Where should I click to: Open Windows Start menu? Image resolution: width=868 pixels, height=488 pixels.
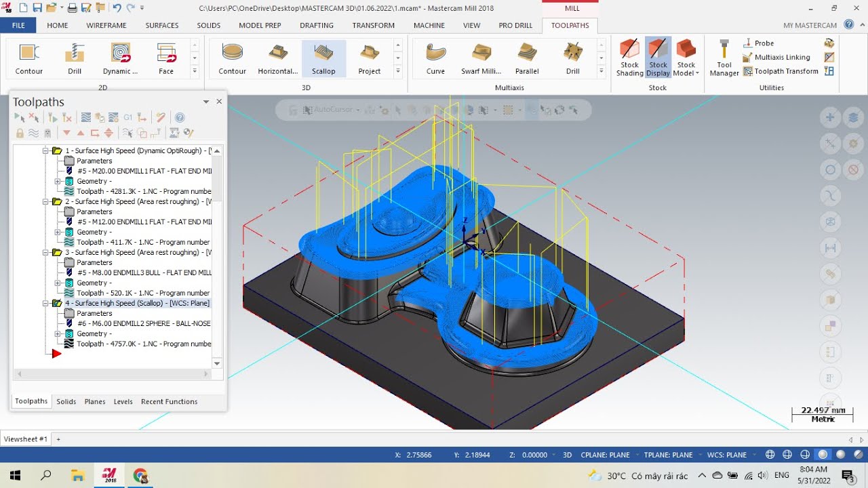pyautogui.click(x=14, y=475)
